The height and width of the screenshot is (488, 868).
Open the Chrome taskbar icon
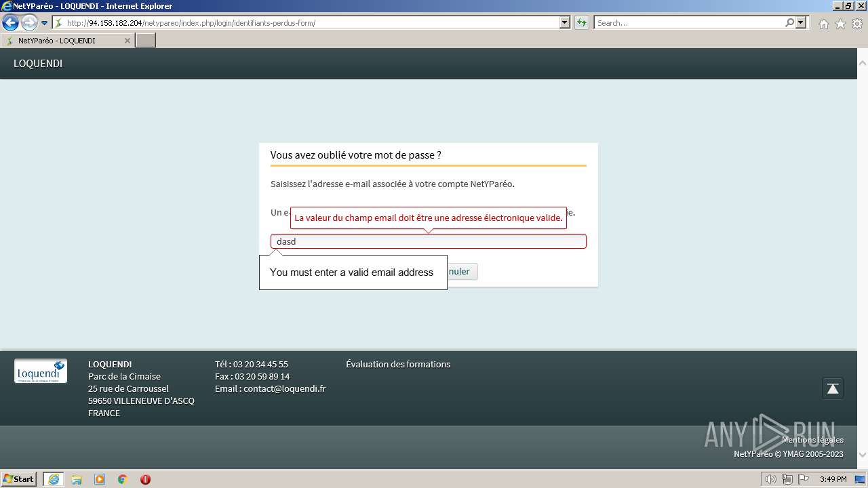[123, 479]
